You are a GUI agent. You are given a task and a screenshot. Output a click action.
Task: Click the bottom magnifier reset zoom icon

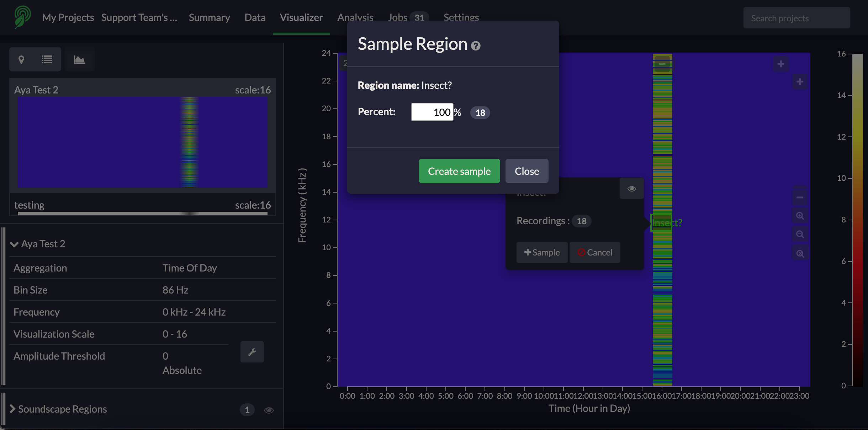800,253
